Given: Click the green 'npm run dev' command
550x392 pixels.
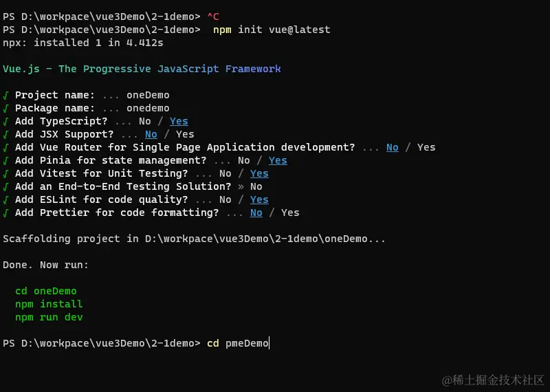Looking at the screenshot, I should [48, 317].
